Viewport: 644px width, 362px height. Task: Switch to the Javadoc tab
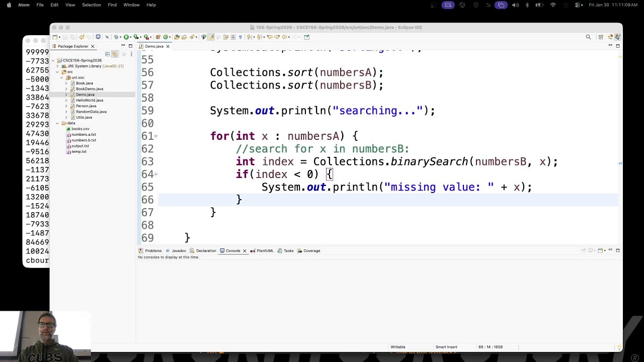point(176,250)
